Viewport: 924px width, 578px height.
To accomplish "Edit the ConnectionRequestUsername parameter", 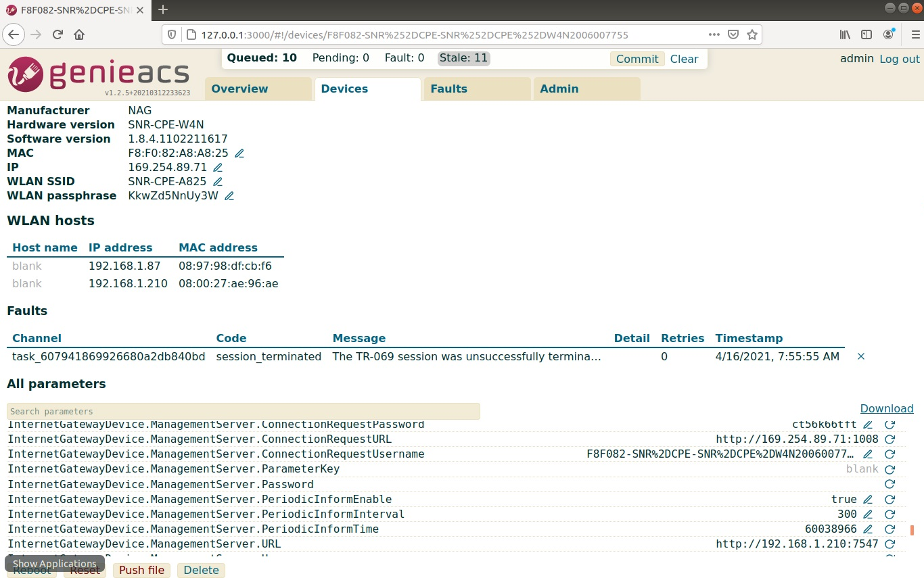I will [x=868, y=454].
